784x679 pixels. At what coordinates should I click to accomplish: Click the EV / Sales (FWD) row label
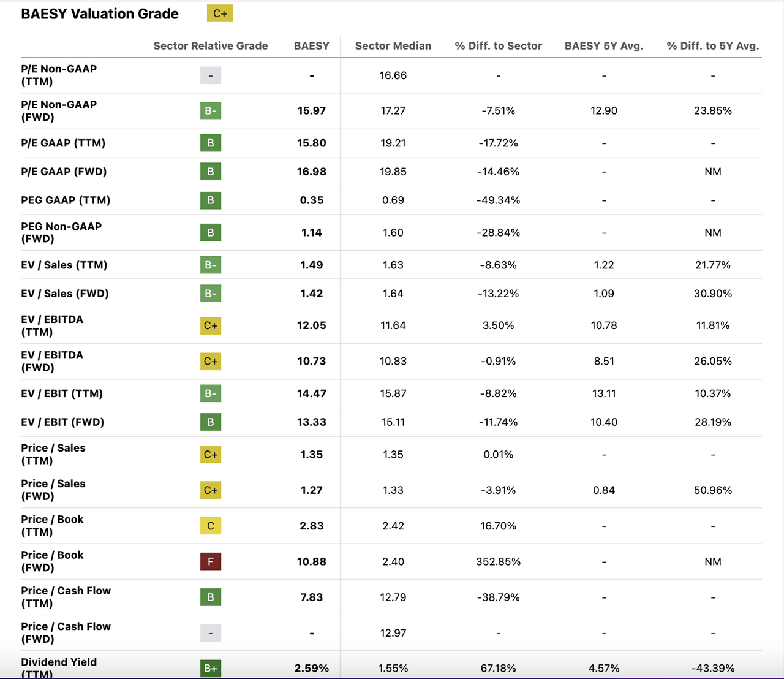[65, 294]
